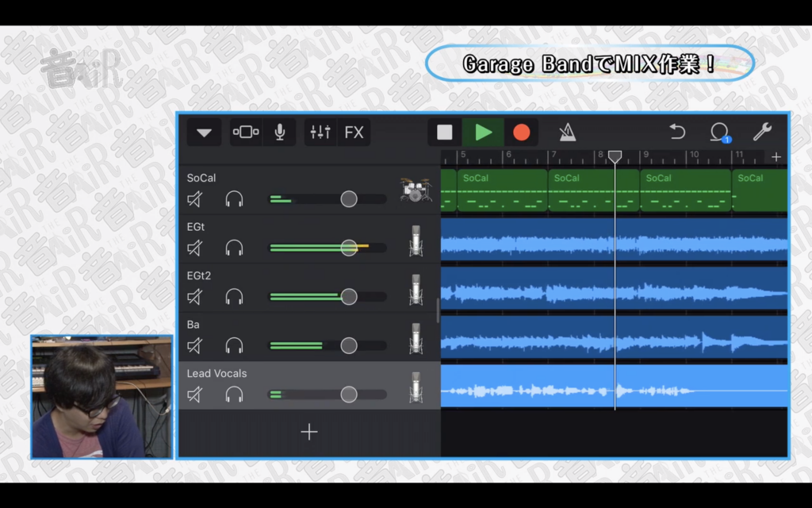Solo the Ba track with headphones
The height and width of the screenshot is (508, 812).
click(x=234, y=345)
